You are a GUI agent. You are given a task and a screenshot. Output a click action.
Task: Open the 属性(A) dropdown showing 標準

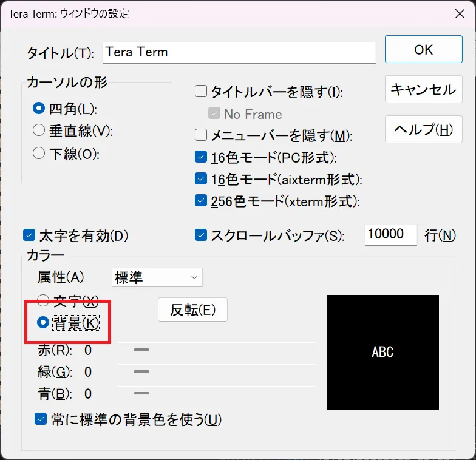pos(157,277)
